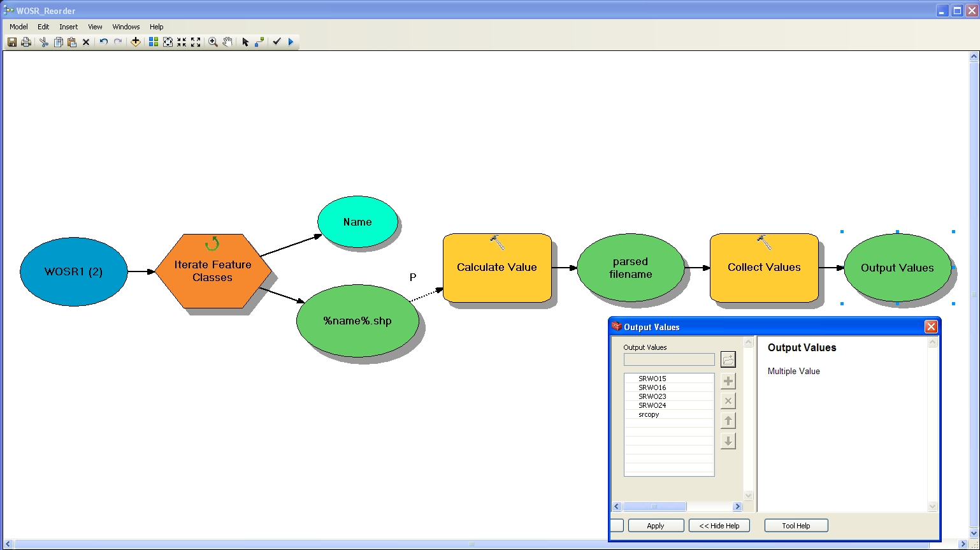The image size is (980, 550).
Task: Click the X remove-value button
Action: coord(728,401)
